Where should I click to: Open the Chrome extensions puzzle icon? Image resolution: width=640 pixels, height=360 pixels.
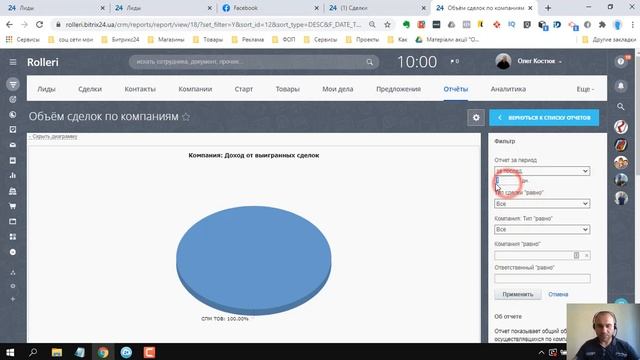pyautogui.click(x=602, y=24)
